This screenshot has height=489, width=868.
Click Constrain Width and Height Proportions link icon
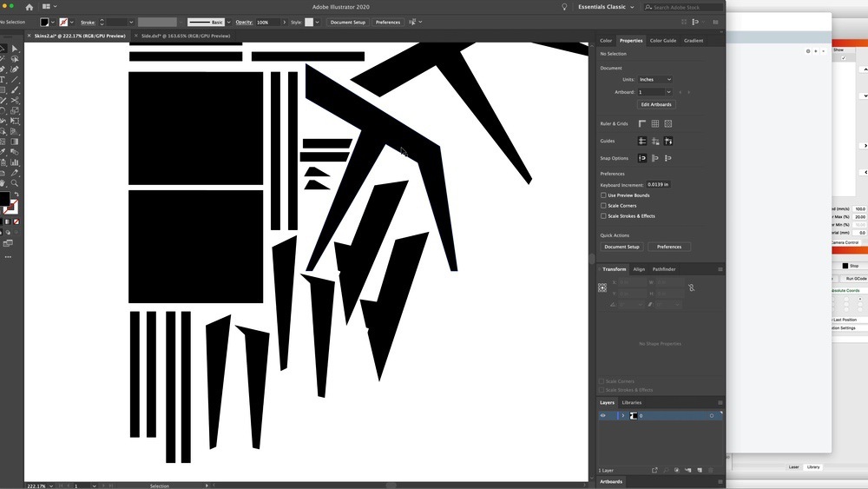692,287
